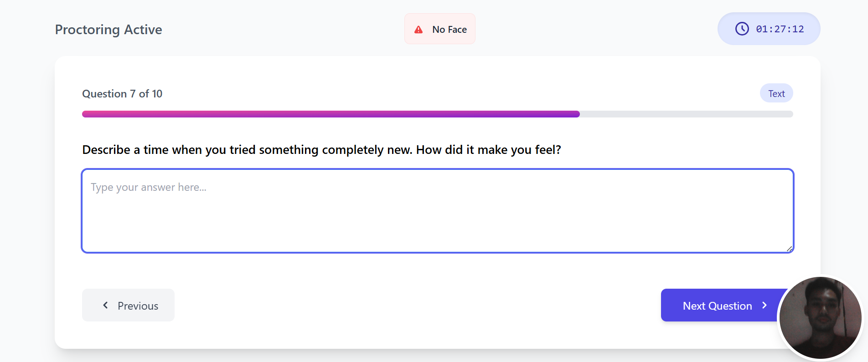Image resolution: width=868 pixels, height=362 pixels.
Task: Click the answer box resize handle
Action: tap(789, 249)
